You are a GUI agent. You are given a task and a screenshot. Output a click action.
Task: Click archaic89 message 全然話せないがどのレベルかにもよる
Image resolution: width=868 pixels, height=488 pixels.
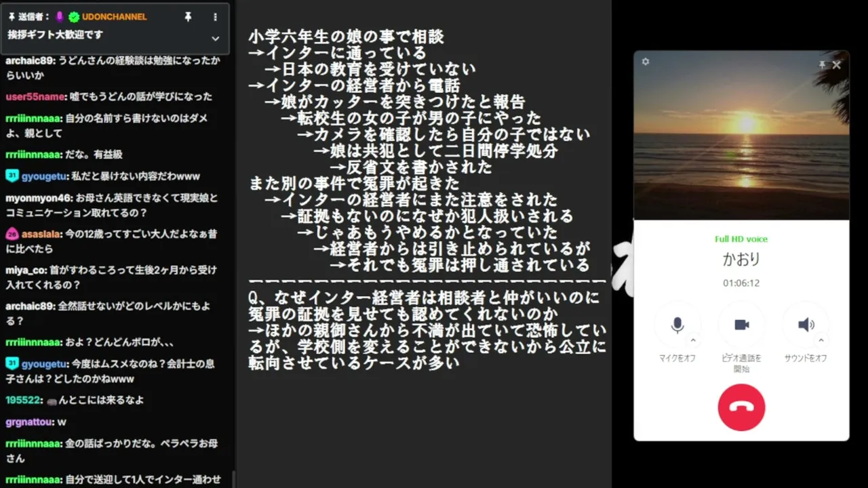(108, 313)
